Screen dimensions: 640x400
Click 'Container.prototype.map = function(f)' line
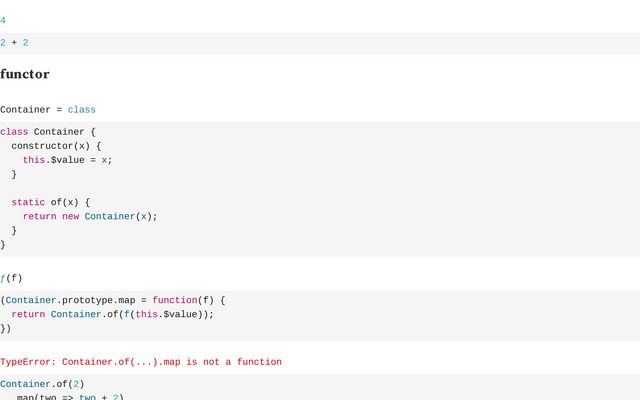(x=113, y=300)
